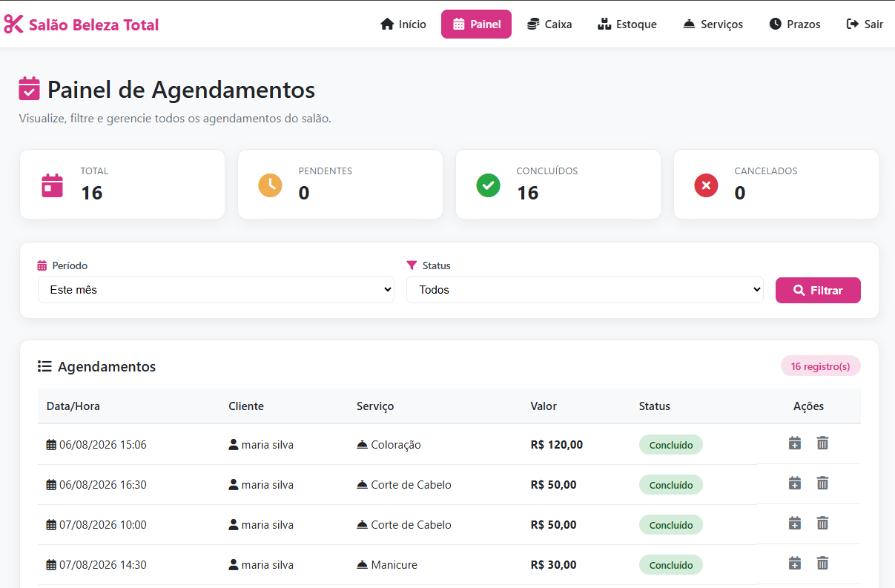Image resolution: width=895 pixels, height=588 pixels.
Task: Click the orange clock icon in Pendentes card
Action: click(270, 185)
